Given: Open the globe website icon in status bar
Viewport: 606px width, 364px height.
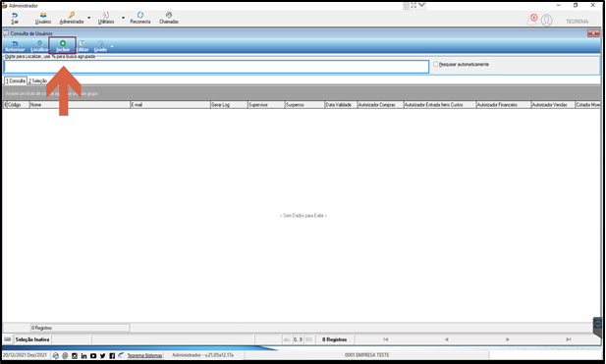Looking at the screenshot, I should (56, 355).
